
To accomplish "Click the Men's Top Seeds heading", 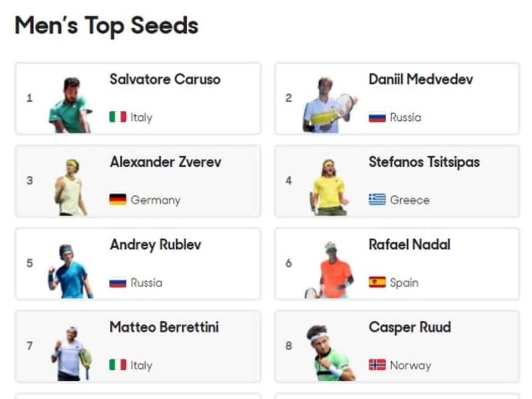I will [106, 26].
